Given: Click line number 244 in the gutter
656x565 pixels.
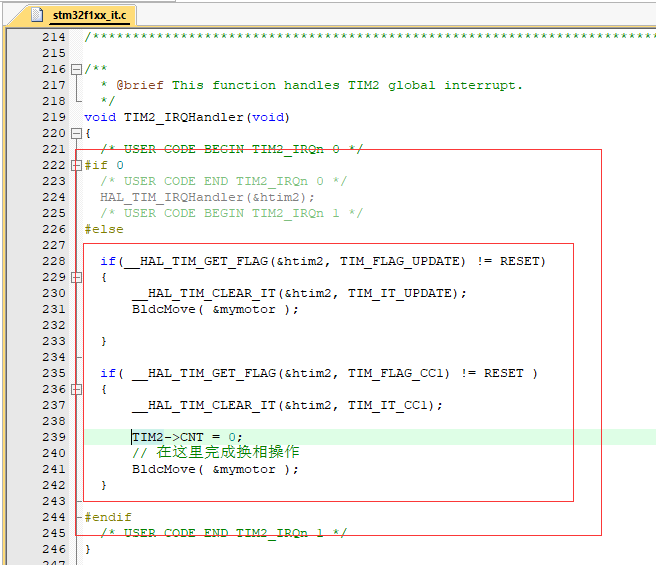Looking at the screenshot, I should click(x=54, y=517).
